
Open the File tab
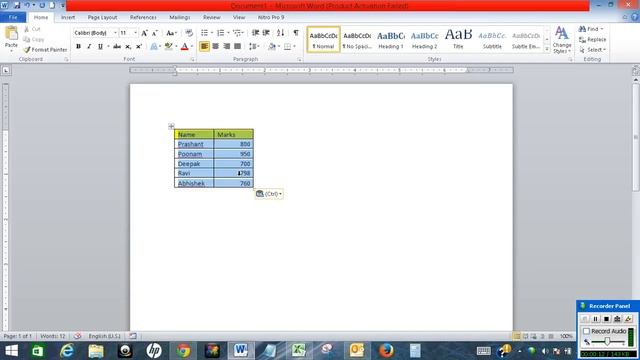click(13, 17)
